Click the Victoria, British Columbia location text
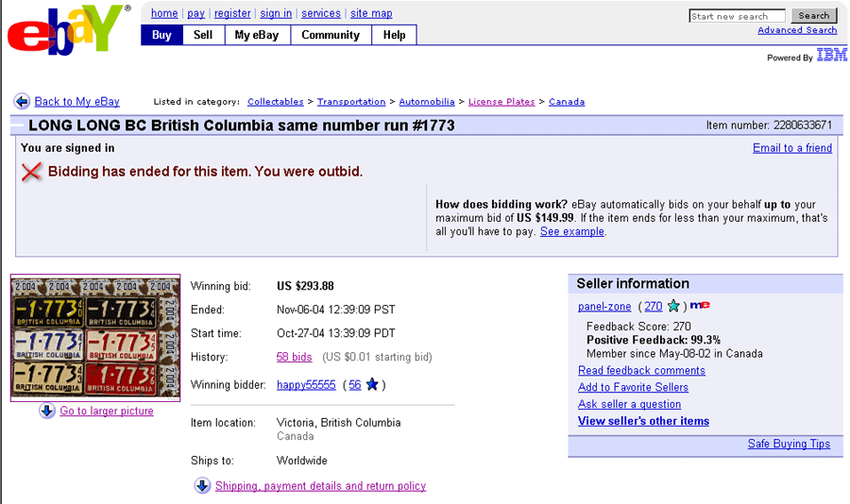The height and width of the screenshot is (504, 850). pyautogui.click(x=338, y=423)
